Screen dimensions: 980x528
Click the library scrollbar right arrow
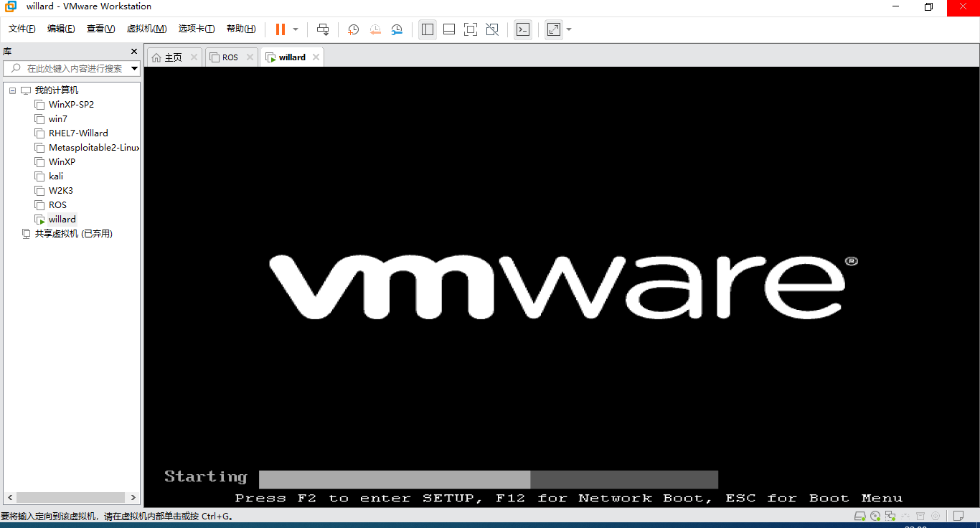(133, 497)
